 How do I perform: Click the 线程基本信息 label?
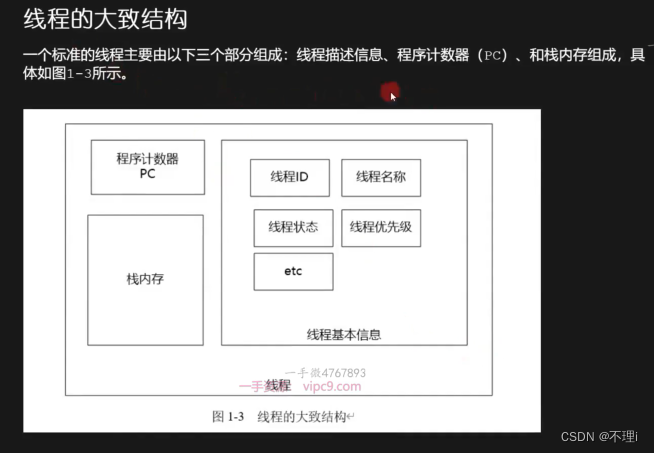(x=344, y=335)
